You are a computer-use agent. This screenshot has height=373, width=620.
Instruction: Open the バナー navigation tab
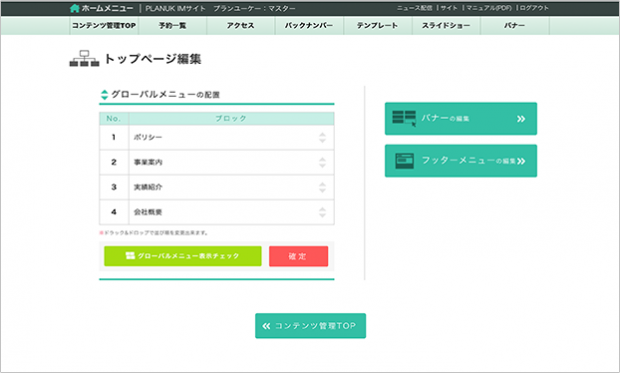[x=514, y=26]
